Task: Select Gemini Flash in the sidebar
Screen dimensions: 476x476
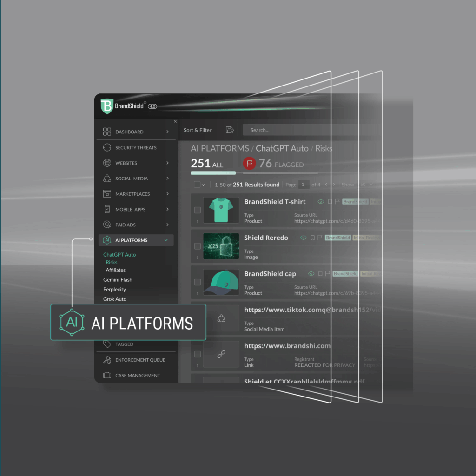Action: click(117, 279)
